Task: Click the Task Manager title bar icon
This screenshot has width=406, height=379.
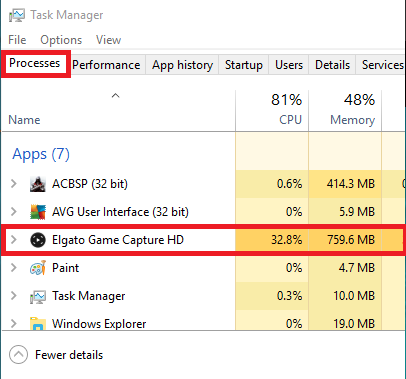Action: [x=17, y=15]
